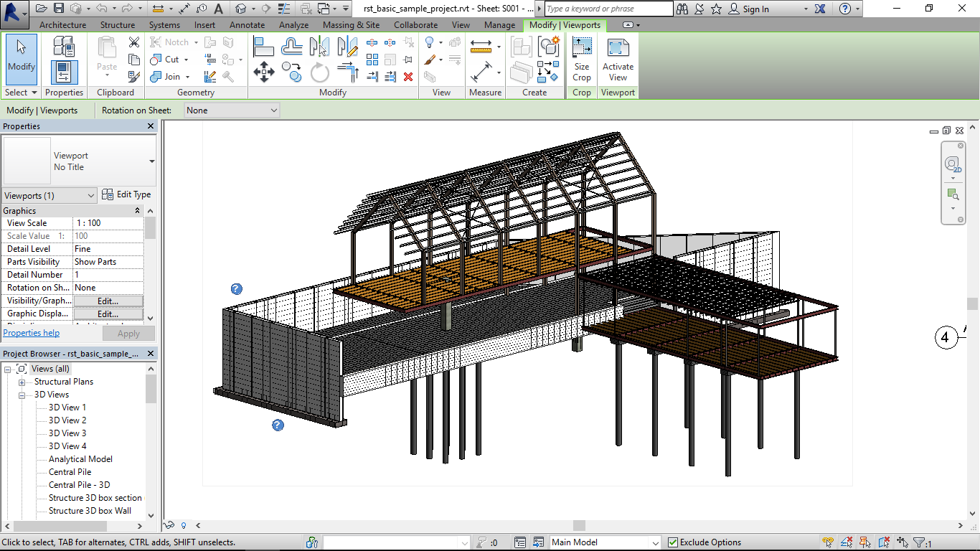Uncheck Exclude Options in the status bar
The width and height of the screenshot is (980, 551).
pyautogui.click(x=673, y=542)
